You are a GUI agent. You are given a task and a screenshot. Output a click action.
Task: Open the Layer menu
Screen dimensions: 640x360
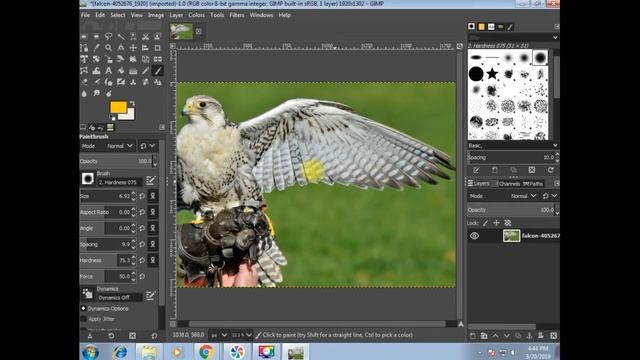[x=176, y=15]
